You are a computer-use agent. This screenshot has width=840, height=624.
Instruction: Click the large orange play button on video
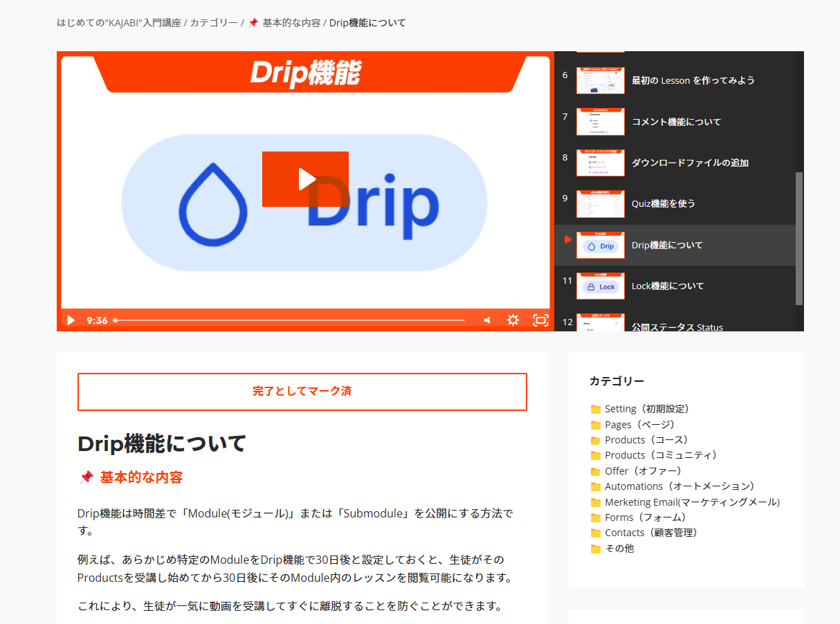[305, 179]
